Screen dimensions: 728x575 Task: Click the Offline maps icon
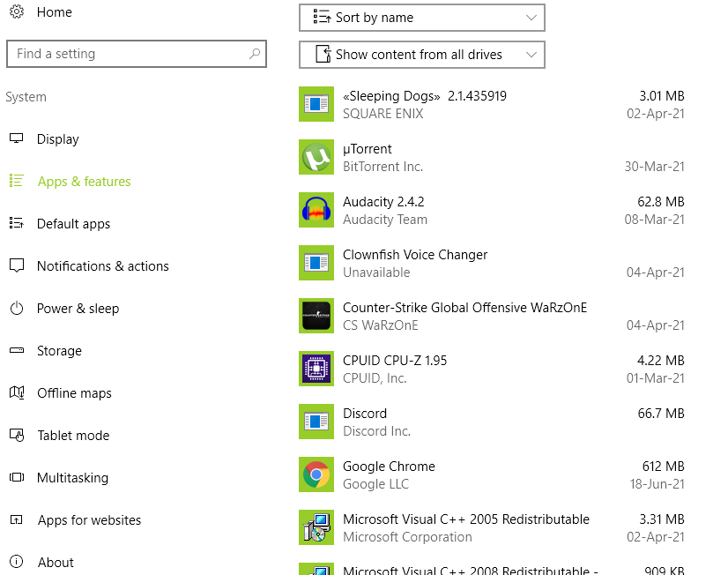coord(17,392)
